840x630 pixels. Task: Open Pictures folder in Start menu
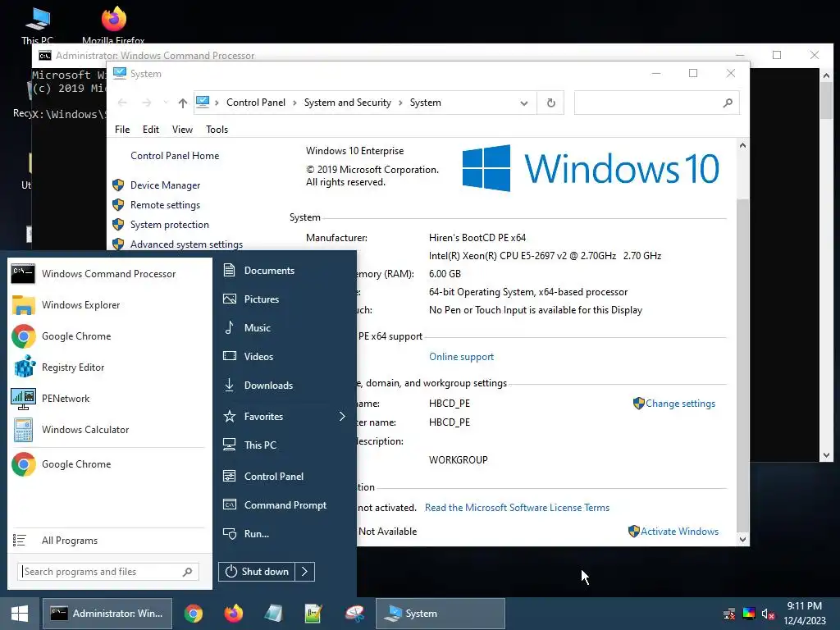[x=285, y=299]
